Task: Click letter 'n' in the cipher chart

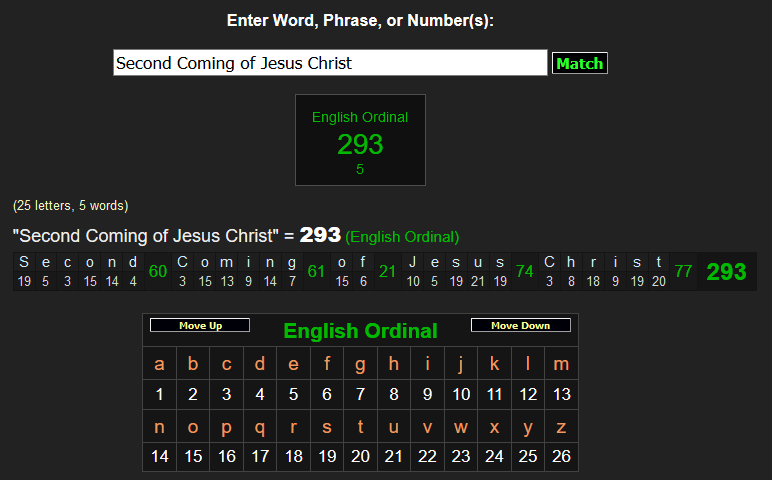Action: 160,426
